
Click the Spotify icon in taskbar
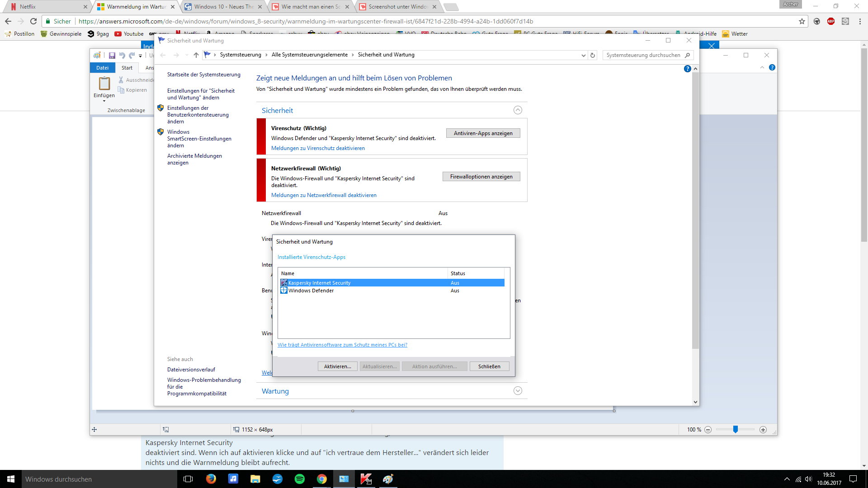click(299, 479)
